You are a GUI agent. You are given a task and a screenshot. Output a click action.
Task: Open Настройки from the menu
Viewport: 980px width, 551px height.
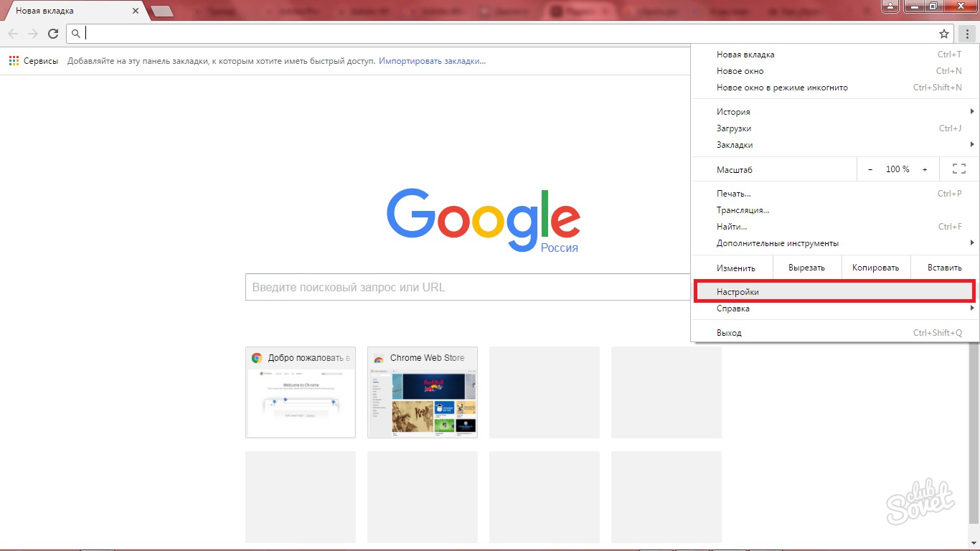pos(835,292)
